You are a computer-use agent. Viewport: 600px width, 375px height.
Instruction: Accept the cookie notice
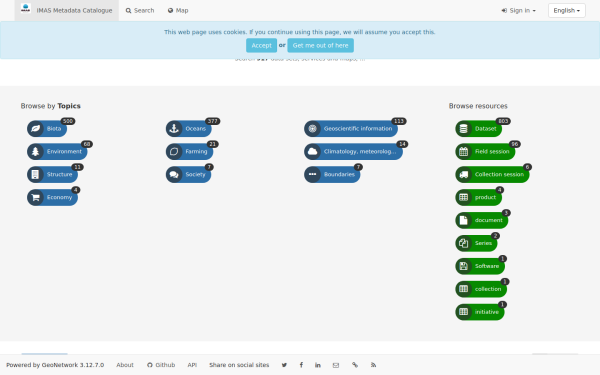[261, 45]
